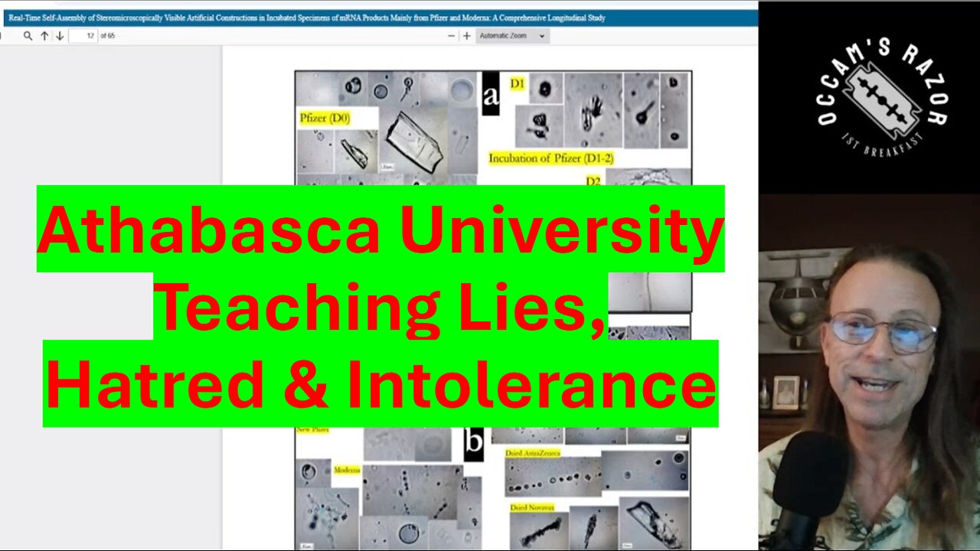Click the document title in the blue bar
The image size is (980, 551).
[x=307, y=18]
